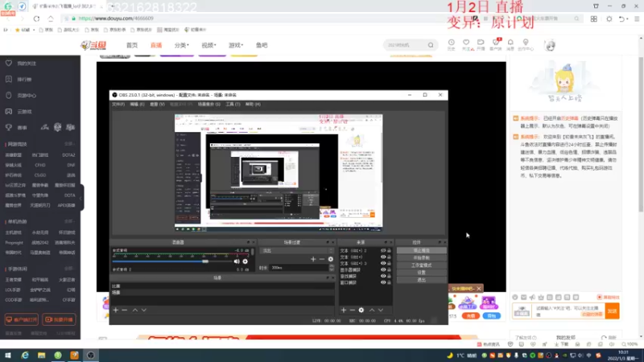
Task: Lock the 窗口捕获 source
Action: coord(390,283)
